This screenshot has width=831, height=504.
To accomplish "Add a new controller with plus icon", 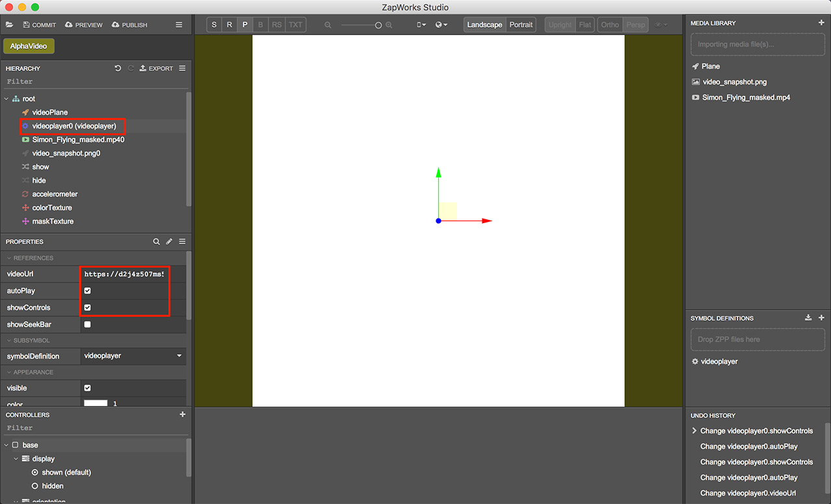I will click(182, 414).
